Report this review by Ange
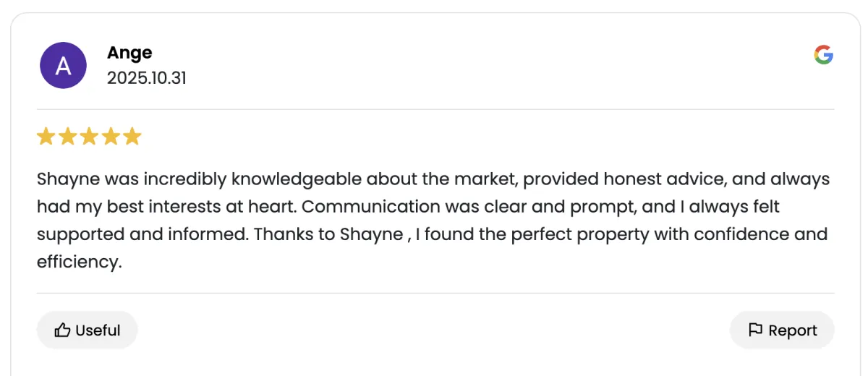The image size is (868, 376). click(x=782, y=330)
